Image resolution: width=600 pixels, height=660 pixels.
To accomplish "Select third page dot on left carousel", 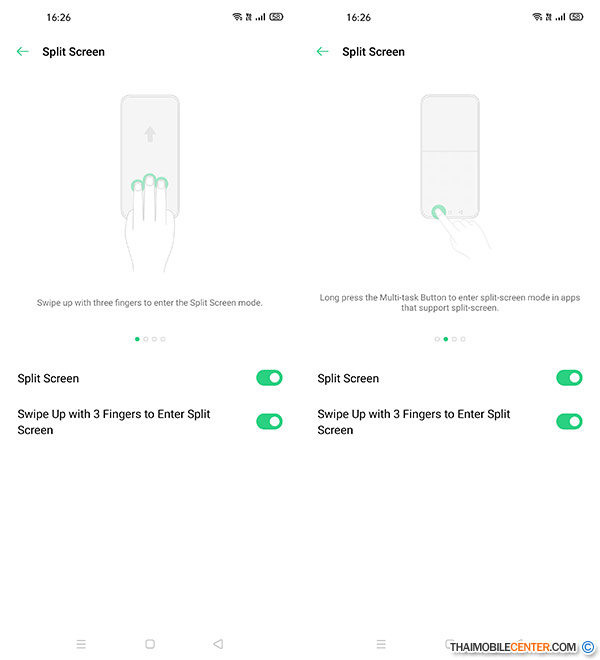I will (x=154, y=339).
